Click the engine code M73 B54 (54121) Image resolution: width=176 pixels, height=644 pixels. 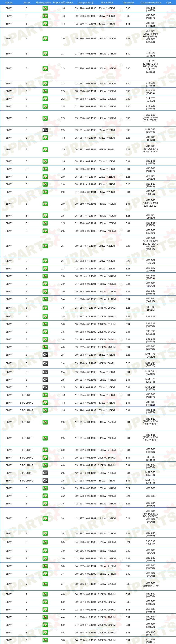(150, 633)
